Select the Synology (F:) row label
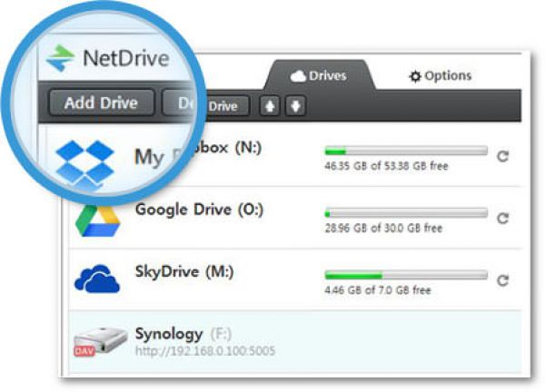545x392 pixels. 183,334
